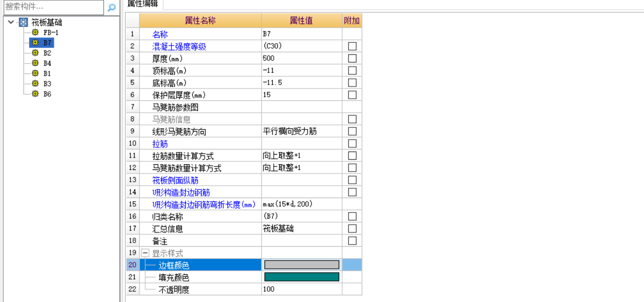Select B2 in the component tree
Image resolution: width=644 pixels, height=302 pixels.
pyautogui.click(x=47, y=53)
